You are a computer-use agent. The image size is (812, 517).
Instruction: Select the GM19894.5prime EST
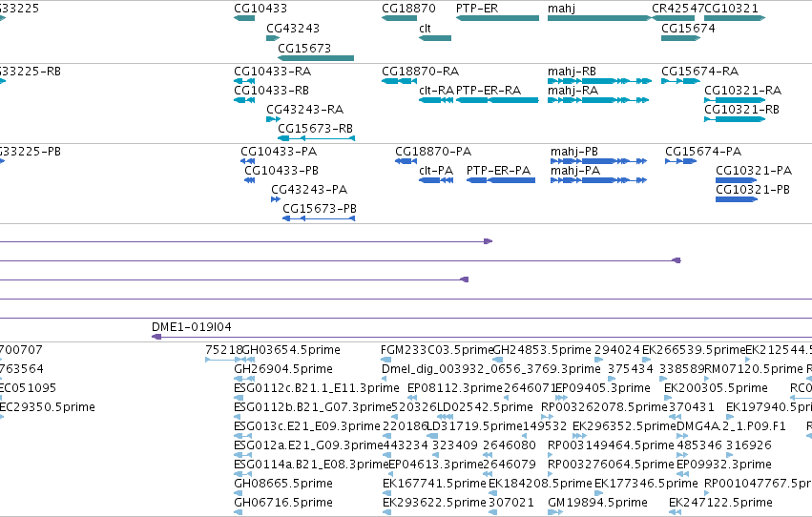tap(555, 512)
